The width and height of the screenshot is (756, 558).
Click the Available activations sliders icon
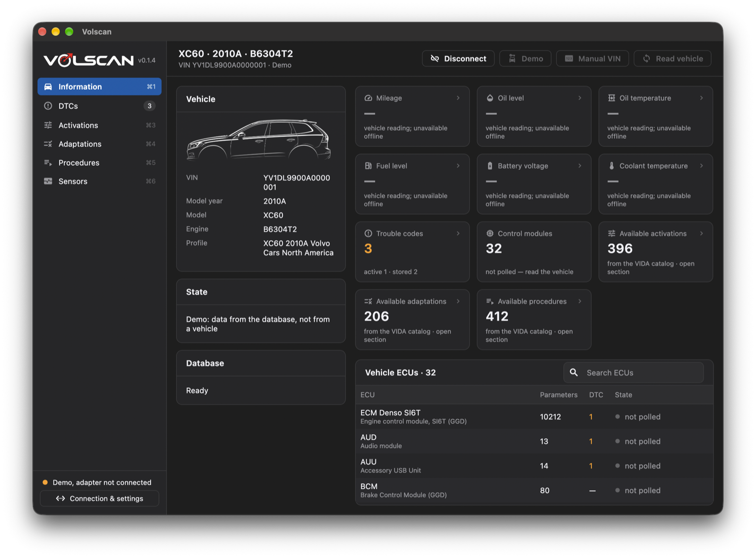(x=611, y=234)
